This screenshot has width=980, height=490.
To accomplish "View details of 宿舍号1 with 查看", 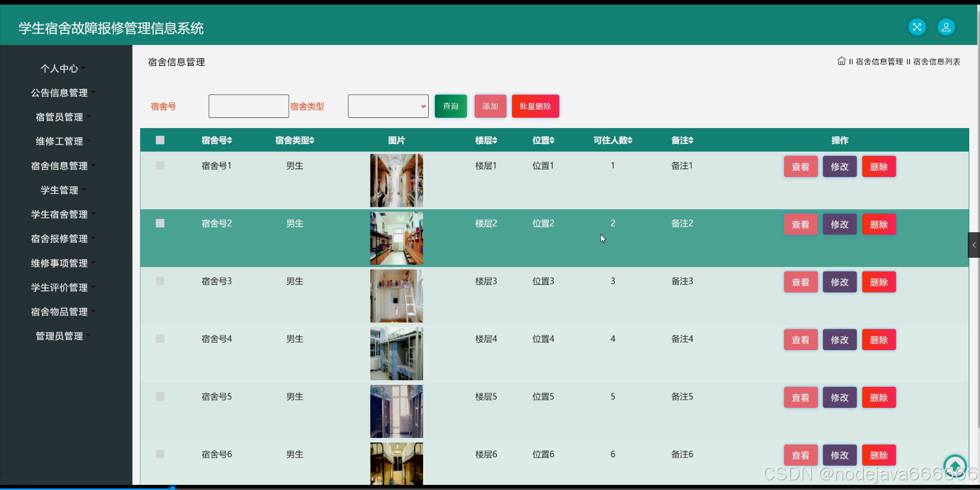I will coord(801,166).
